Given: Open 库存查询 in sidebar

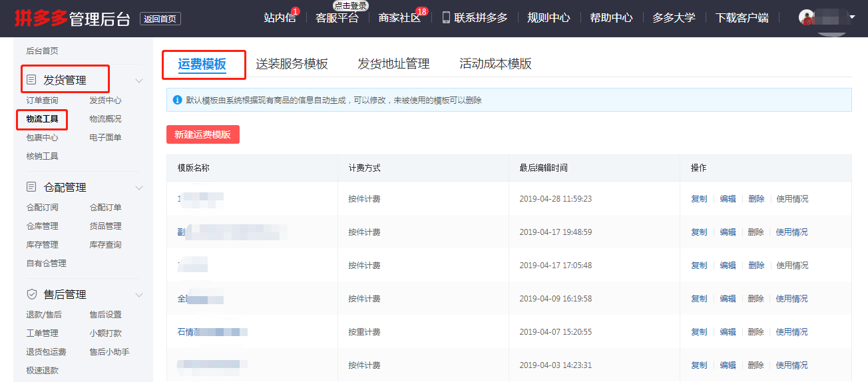Looking at the screenshot, I should (x=105, y=245).
